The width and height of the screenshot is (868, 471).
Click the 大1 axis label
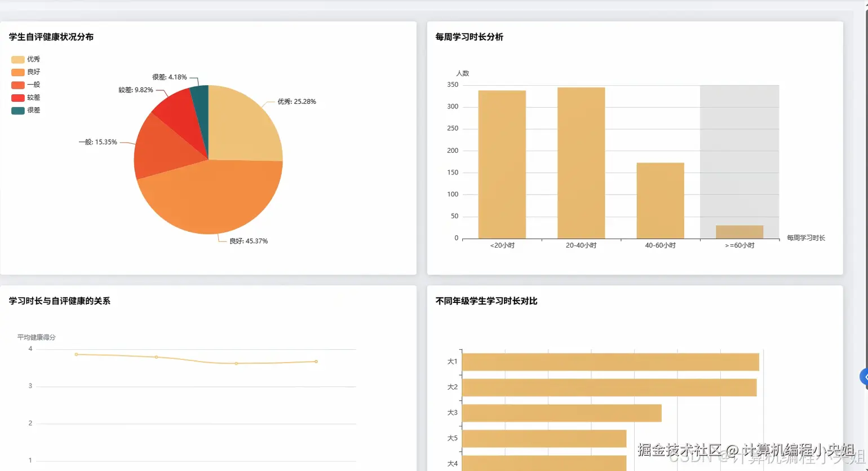[452, 362]
